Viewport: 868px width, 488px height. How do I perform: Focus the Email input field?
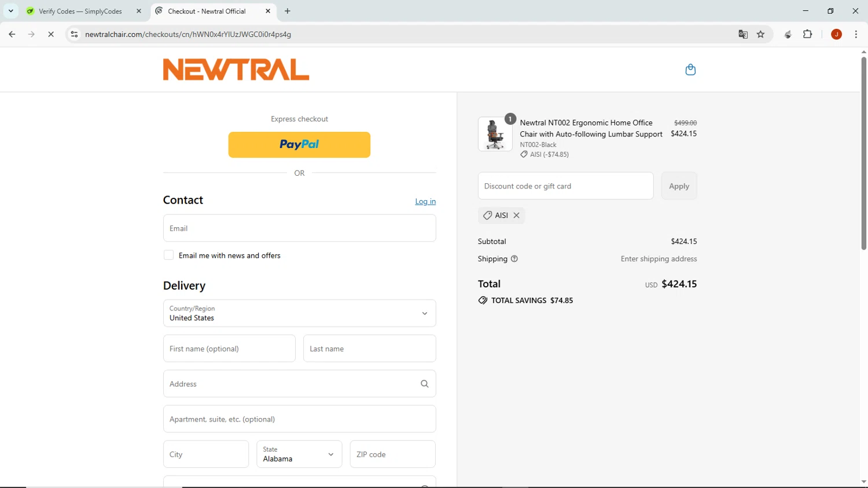[299, 228]
